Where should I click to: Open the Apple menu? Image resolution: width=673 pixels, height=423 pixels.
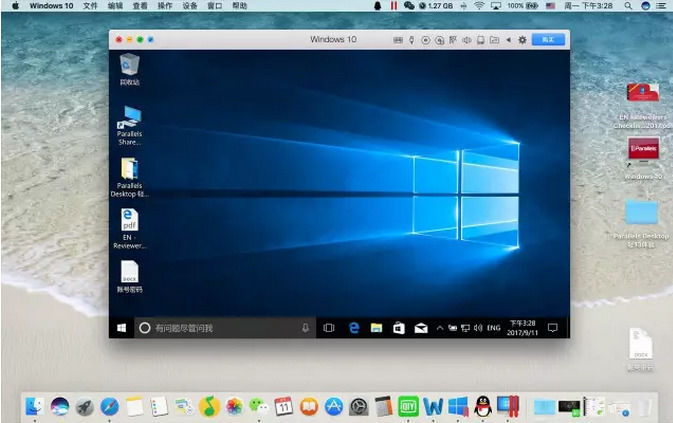(x=15, y=6)
